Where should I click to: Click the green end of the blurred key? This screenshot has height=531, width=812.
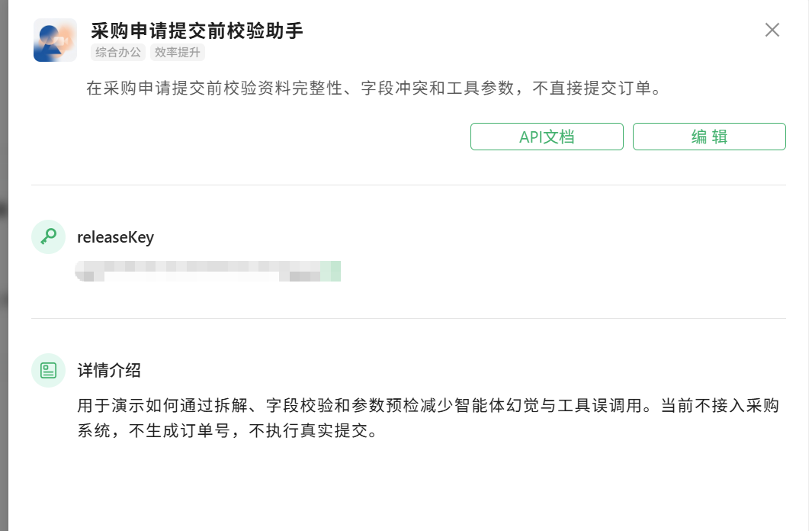tap(330, 272)
